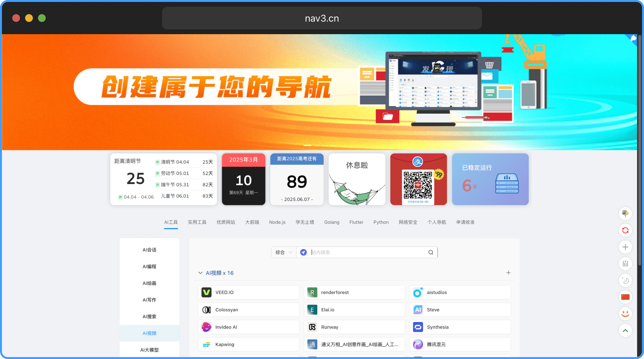Switch to the 实用工具 tab
The image size is (644, 359).
point(197,222)
